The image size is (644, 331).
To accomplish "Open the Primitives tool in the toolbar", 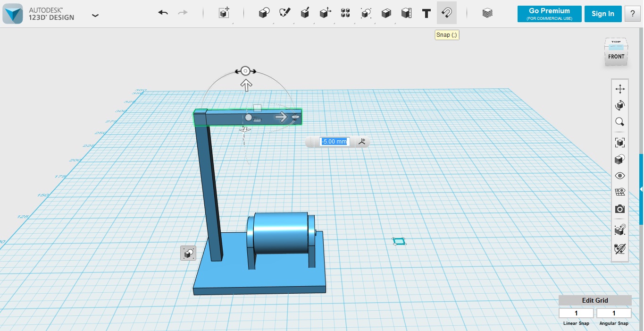I will [x=264, y=13].
